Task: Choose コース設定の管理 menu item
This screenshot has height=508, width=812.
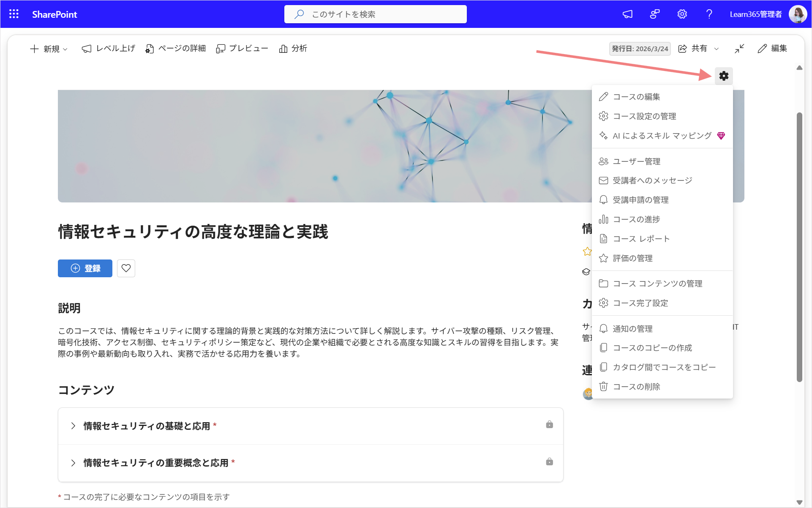Action: tap(662, 116)
